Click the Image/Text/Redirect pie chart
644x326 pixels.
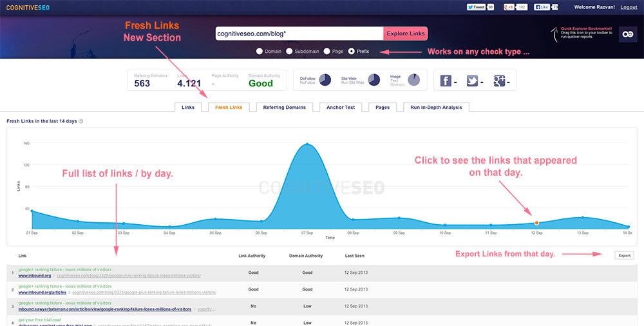413,80
